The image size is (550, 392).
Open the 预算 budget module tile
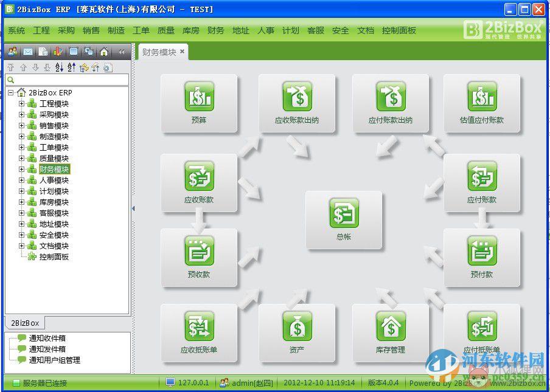click(199, 103)
